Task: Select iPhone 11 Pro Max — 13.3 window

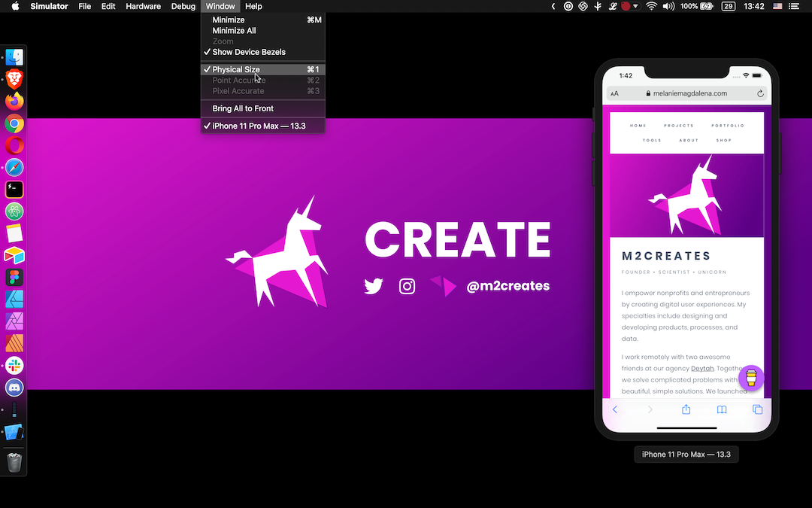Action: point(259,126)
